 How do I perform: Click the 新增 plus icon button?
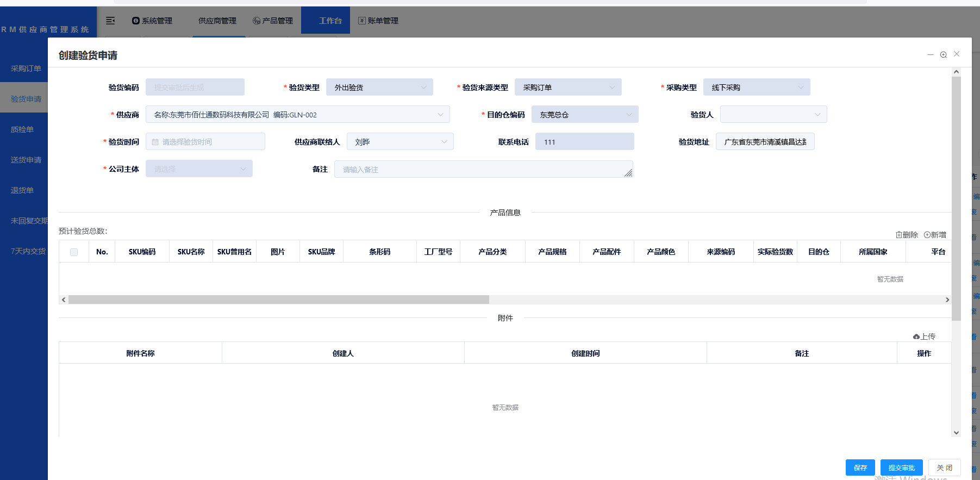[x=935, y=235]
